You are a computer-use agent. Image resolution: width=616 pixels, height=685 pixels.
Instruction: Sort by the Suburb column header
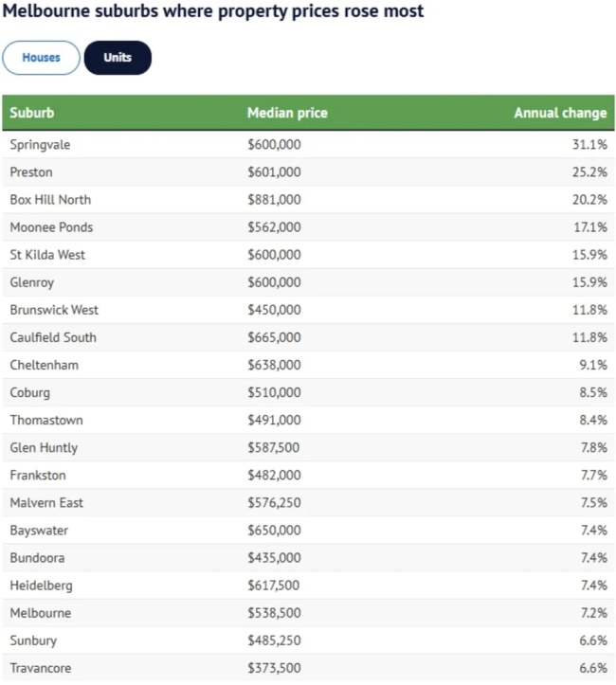(x=32, y=113)
